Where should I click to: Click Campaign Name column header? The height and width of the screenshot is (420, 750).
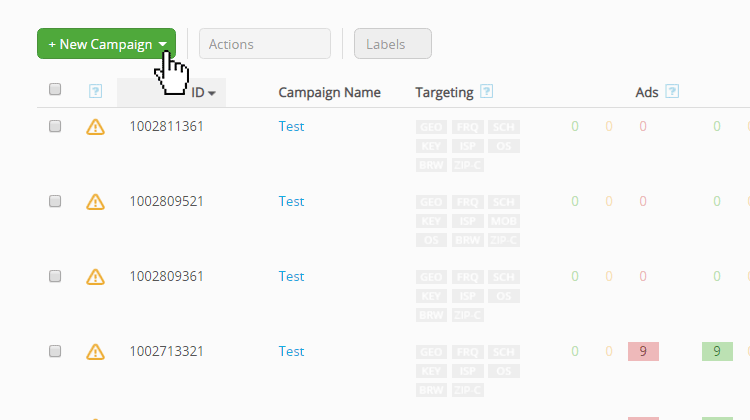click(329, 92)
